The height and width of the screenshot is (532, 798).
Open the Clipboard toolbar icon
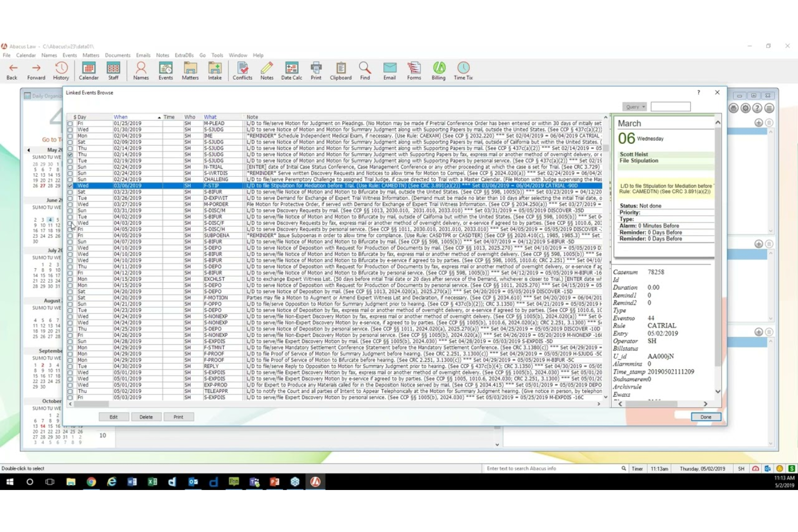coord(341,70)
